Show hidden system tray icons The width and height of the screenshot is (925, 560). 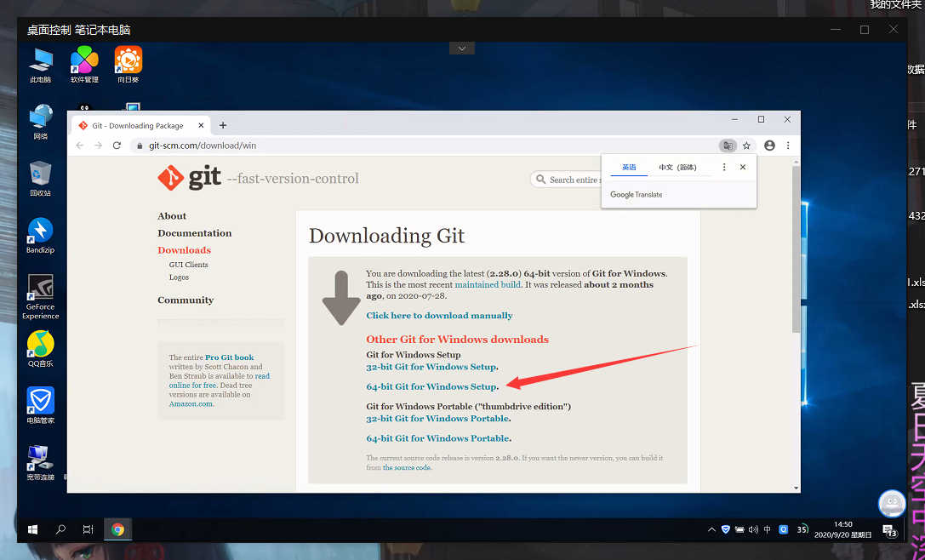711,529
